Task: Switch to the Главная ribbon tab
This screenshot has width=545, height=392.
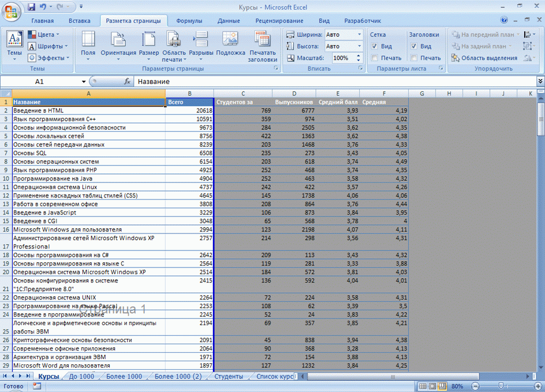Action: coord(43,21)
